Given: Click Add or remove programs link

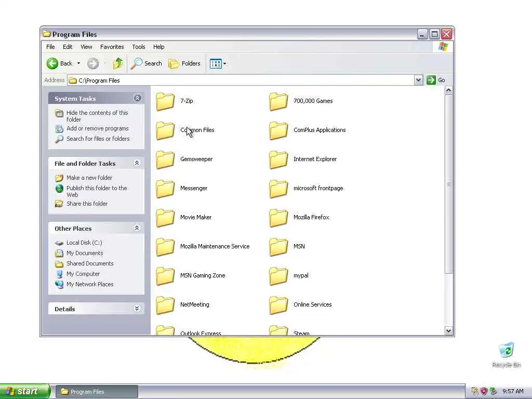Looking at the screenshot, I should click(x=97, y=128).
